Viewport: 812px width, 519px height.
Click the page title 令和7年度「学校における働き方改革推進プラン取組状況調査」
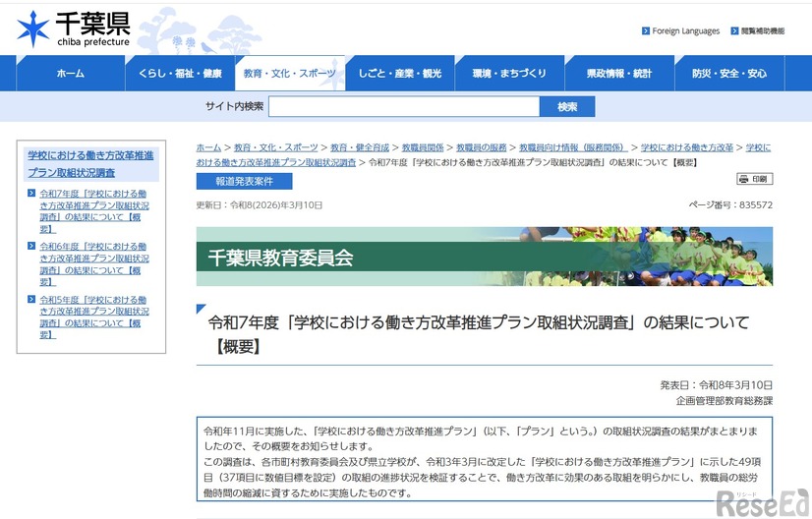tap(479, 334)
